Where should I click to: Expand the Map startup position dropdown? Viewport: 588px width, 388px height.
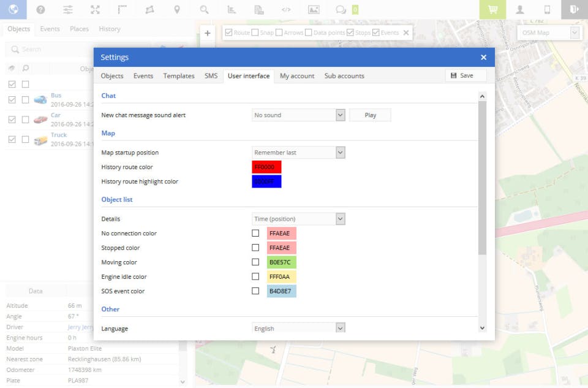point(298,153)
